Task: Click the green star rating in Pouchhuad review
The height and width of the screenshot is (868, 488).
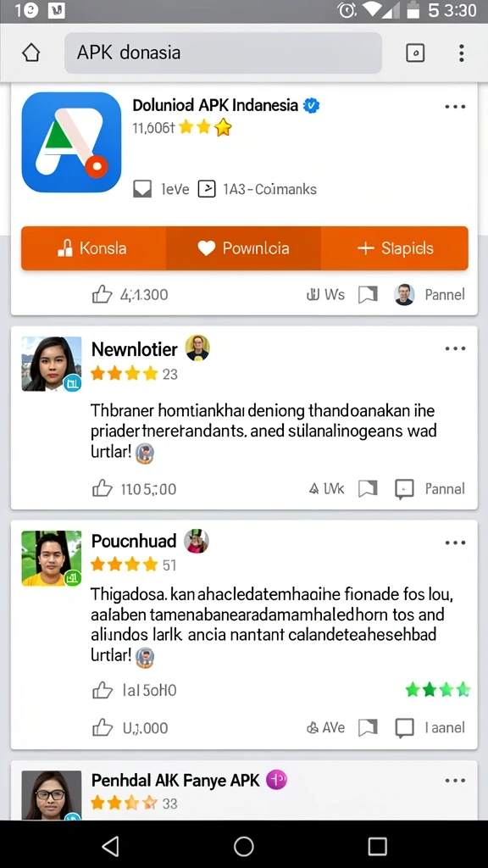Action: 438,690
